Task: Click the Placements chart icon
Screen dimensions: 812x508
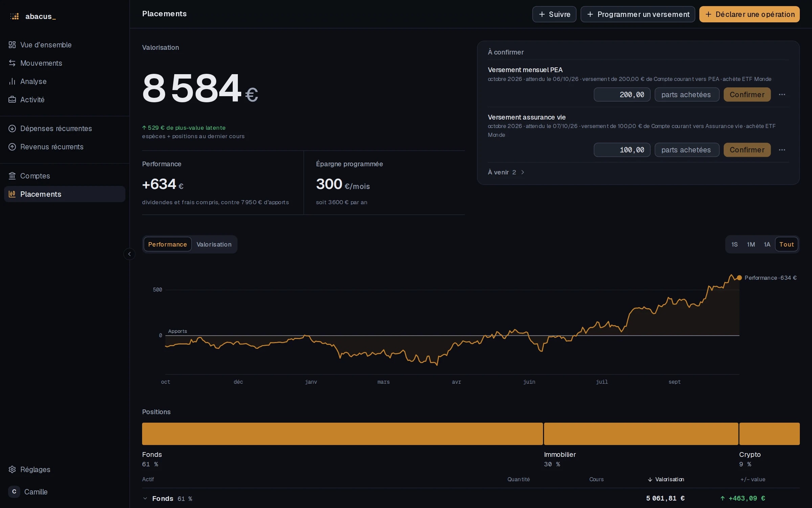Action: point(12,194)
